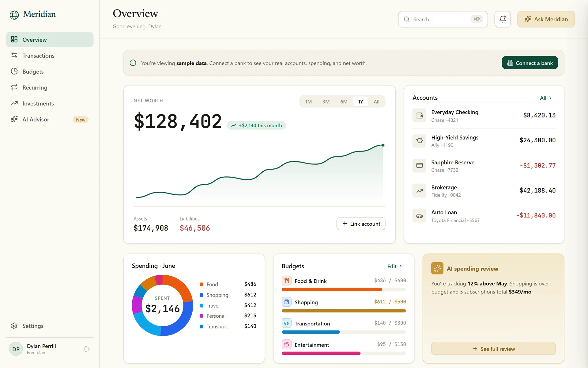Click the Everyday Checking wallet icon
The height and width of the screenshot is (368, 588).
point(419,116)
